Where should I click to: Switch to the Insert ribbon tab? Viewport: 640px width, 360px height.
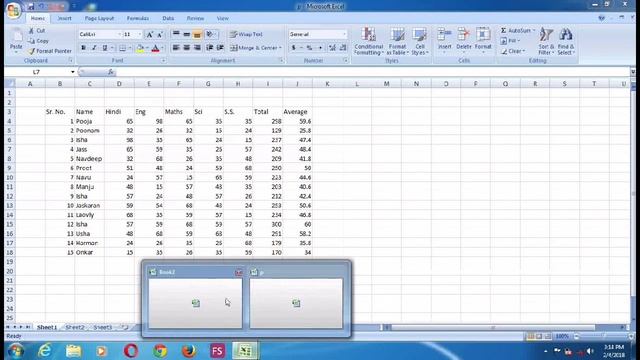click(64, 18)
